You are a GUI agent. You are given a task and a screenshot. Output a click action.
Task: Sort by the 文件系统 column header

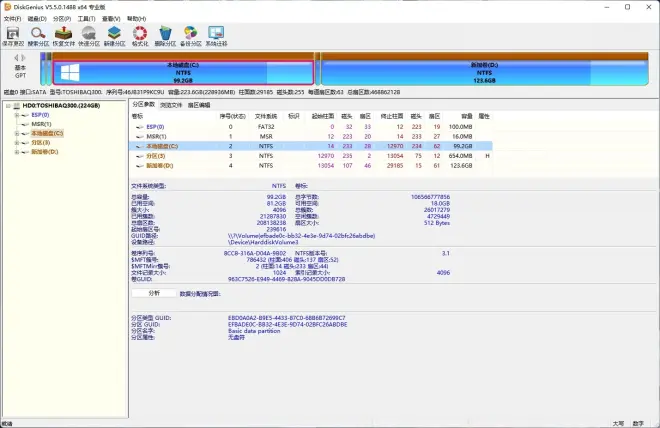(266, 116)
